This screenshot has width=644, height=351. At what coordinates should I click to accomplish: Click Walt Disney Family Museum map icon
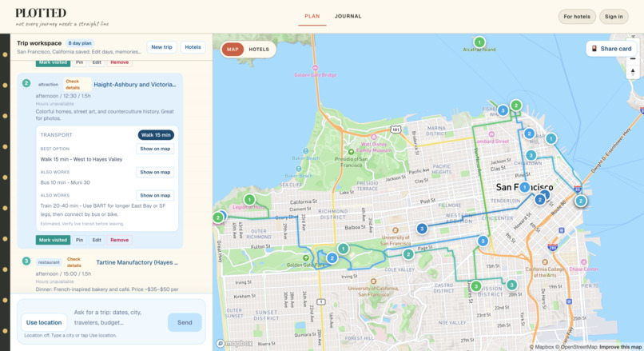click(x=373, y=138)
